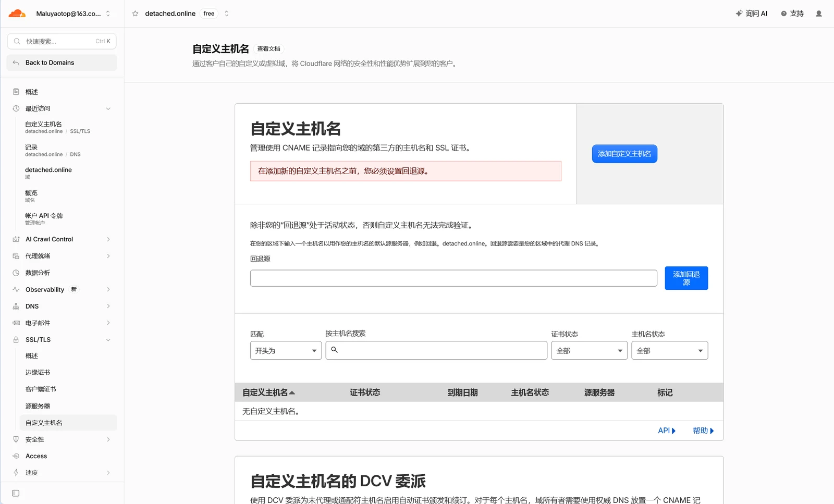This screenshot has width=834, height=504.
Task: Open the detached.online domain switcher arrows
Action: click(x=226, y=14)
